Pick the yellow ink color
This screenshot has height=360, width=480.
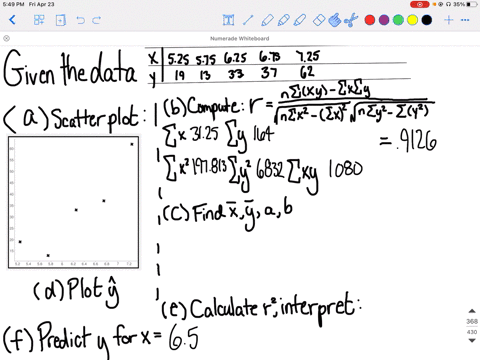tap(412, 20)
